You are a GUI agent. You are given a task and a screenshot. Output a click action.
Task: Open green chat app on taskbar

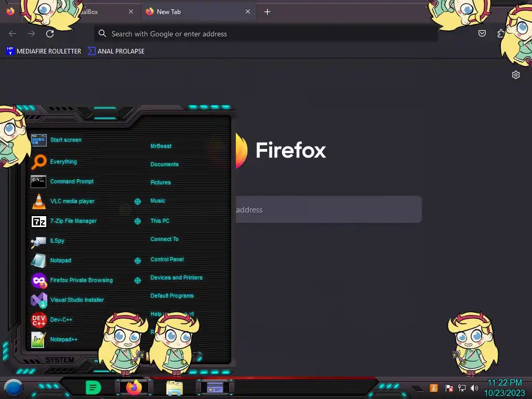(x=93, y=388)
